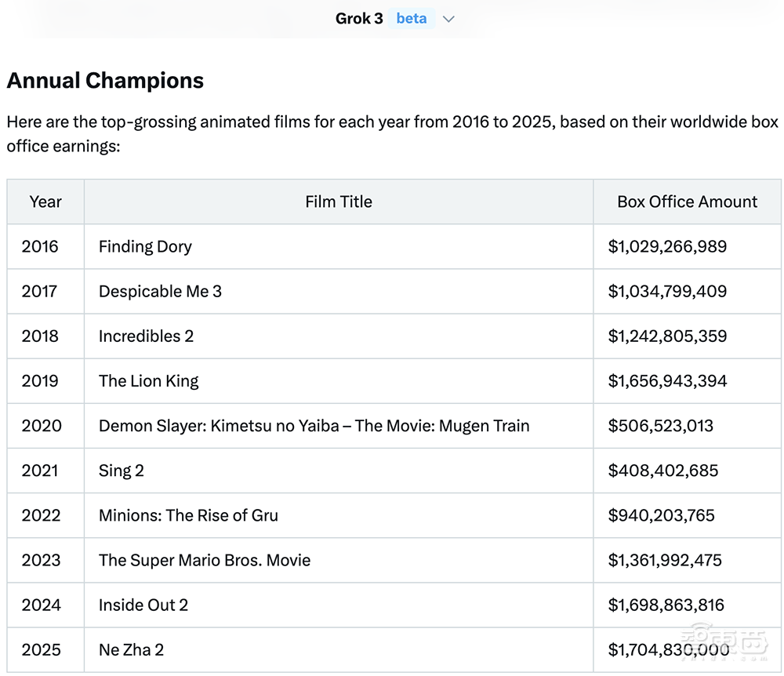The height and width of the screenshot is (676, 784).
Task: Select Minions: The Rise of Gru
Action: pyautogui.click(x=188, y=515)
